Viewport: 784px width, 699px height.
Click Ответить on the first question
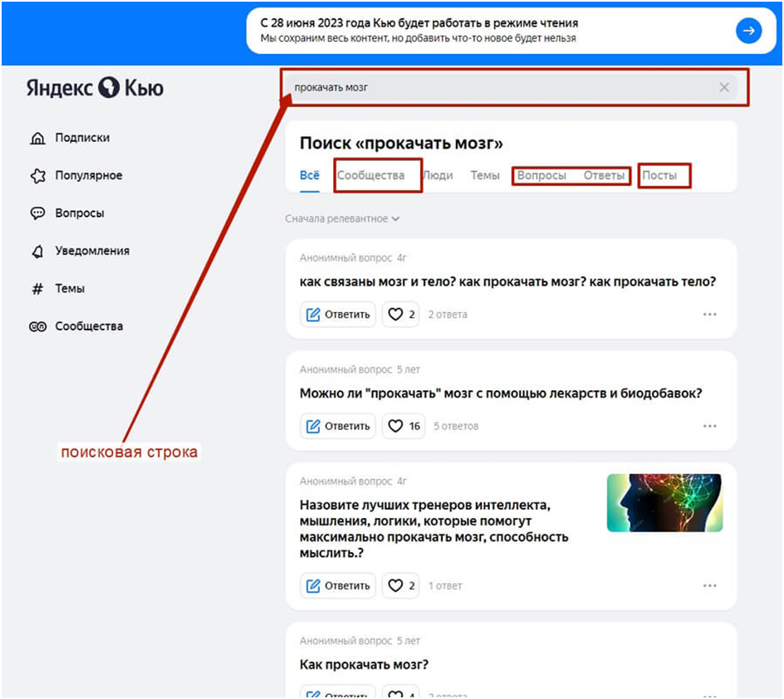(x=338, y=315)
